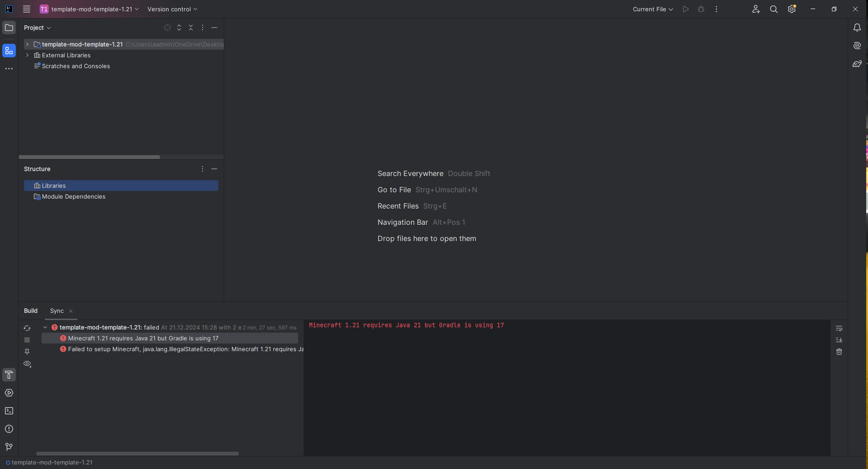Open the Version Control tool window icon

click(x=9, y=447)
